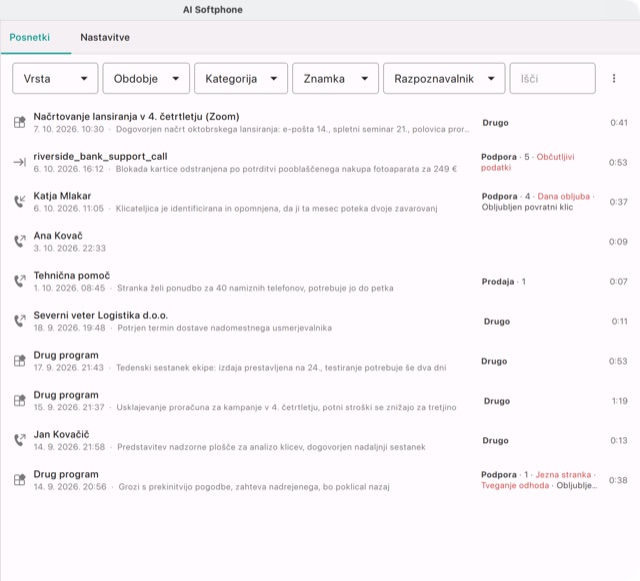Screen dimensions: 640x581
Task: Select the Katja Mlakar recording title
Action: (62, 196)
